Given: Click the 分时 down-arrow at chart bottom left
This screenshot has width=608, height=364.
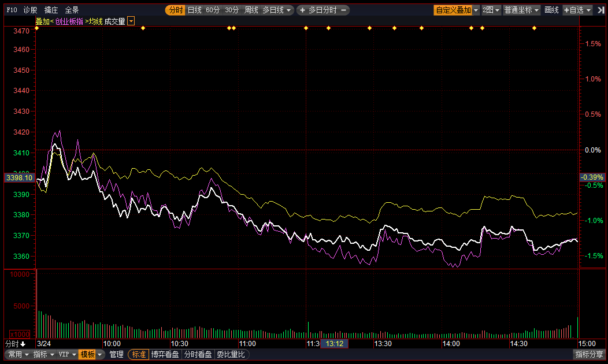Looking at the screenshot, I should tap(16, 344).
